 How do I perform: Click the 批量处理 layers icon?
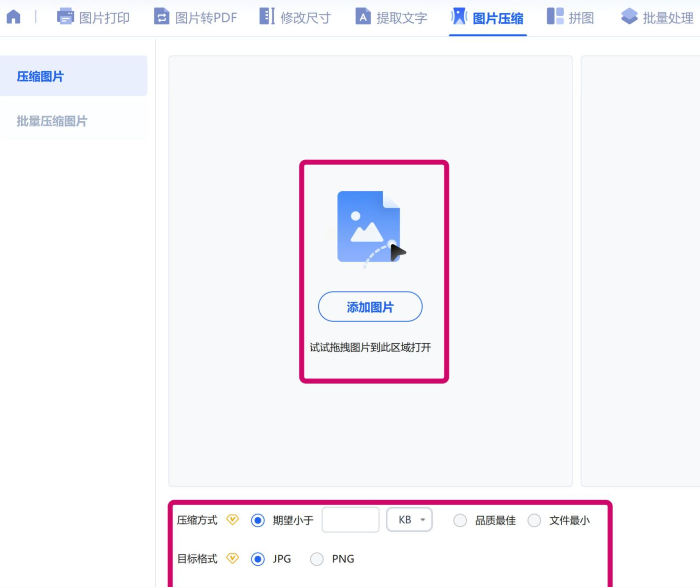pyautogui.click(x=629, y=16)
